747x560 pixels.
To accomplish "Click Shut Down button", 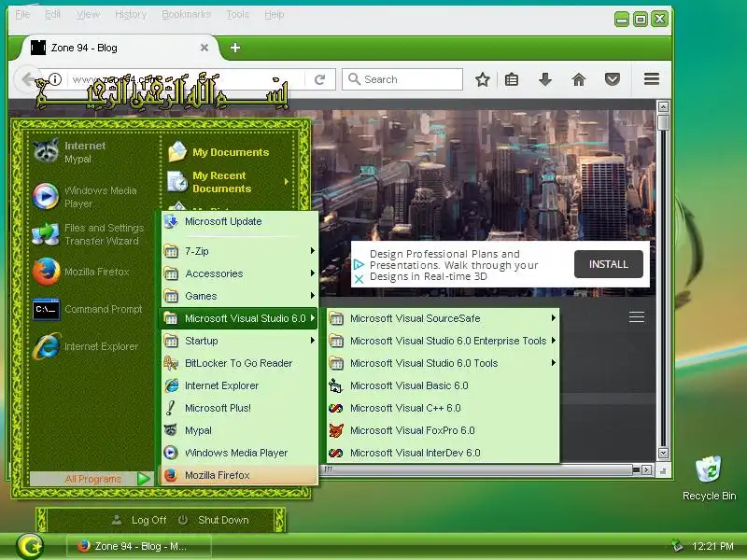I will [214, 520].
